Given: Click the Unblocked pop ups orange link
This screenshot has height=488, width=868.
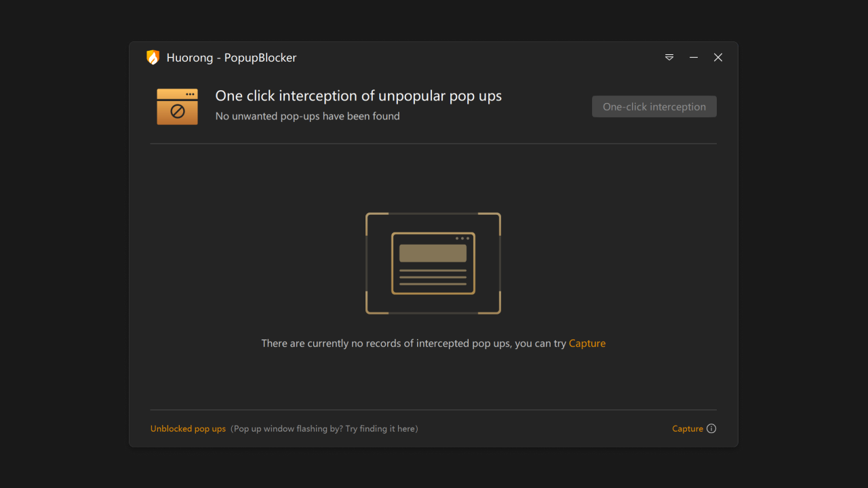Looking at the screenshot, I should click(x=188, y=428).
